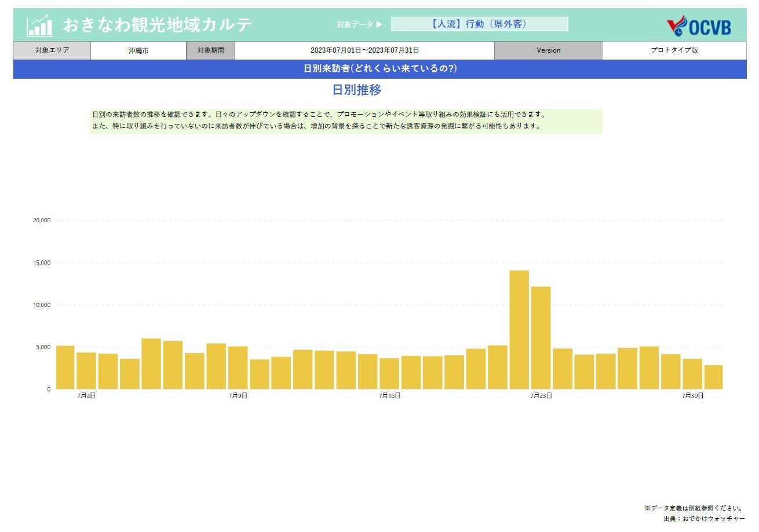Select the tallest bar near 7月23日
The width and height of the screenshot is (759, 532).
(x=519, y=329)
